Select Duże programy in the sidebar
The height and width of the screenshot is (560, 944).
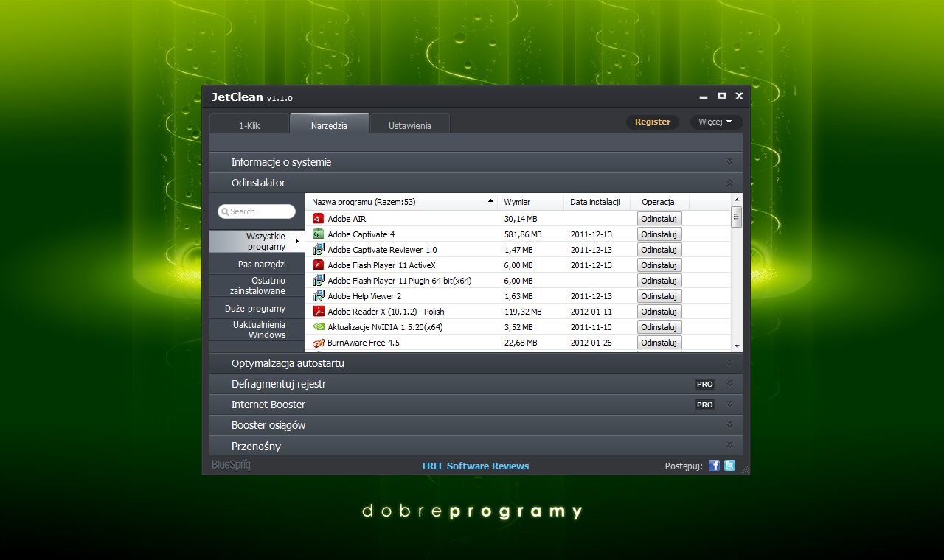[x=257, y=309]
